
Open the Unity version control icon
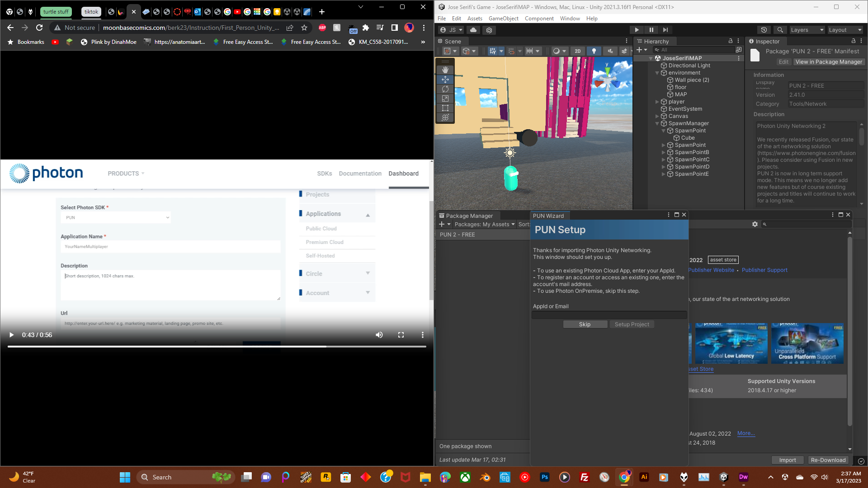click(489, 30)
